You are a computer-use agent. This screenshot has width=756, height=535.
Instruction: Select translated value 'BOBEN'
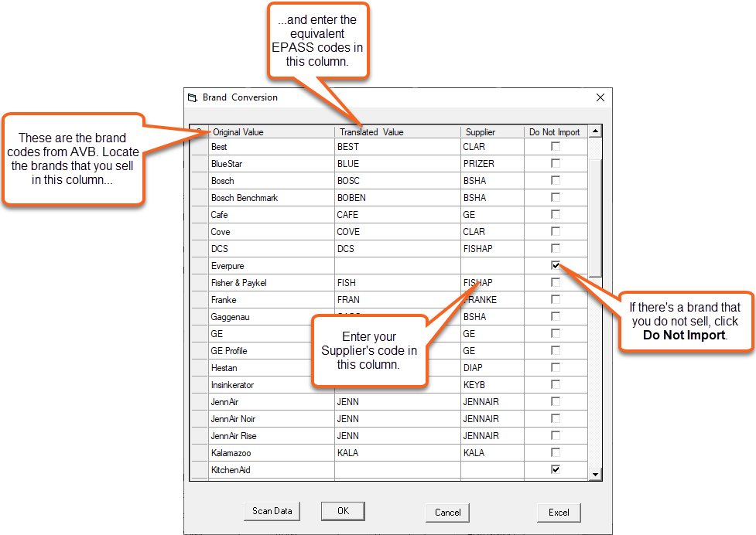(x=397, y=198)
